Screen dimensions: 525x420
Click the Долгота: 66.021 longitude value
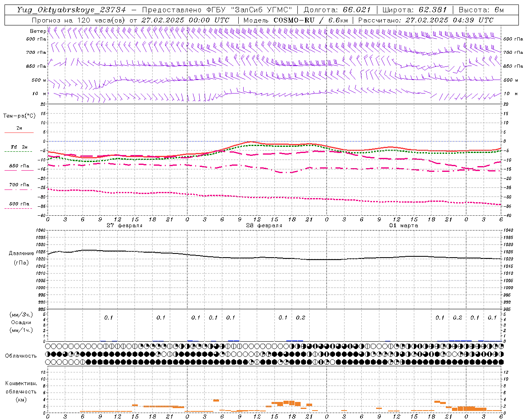(337, 10)
